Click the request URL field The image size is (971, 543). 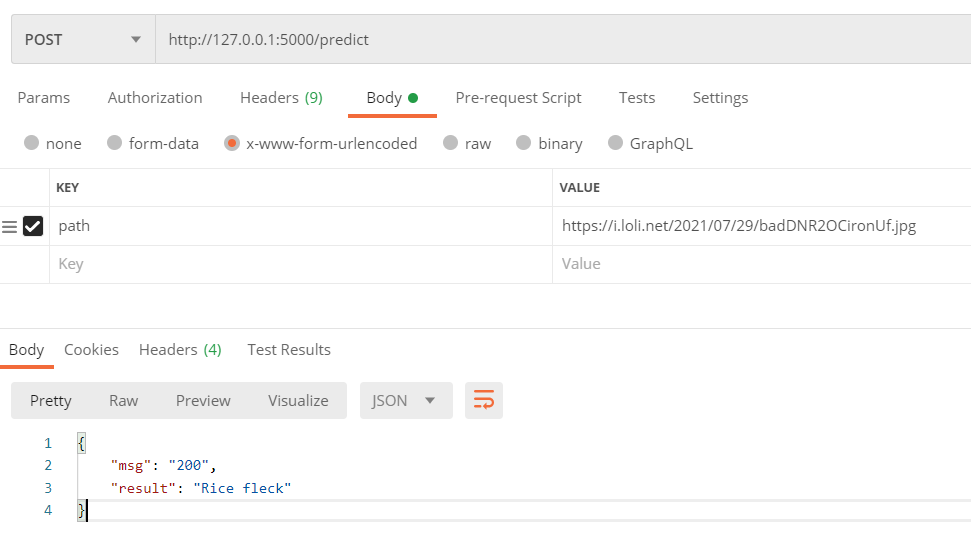click(563, 39)
